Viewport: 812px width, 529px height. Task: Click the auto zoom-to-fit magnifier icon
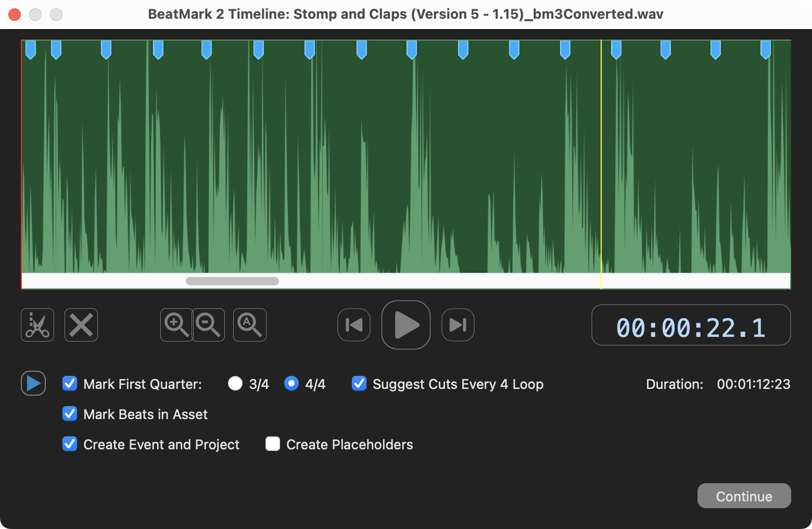[x=250, y=325]
